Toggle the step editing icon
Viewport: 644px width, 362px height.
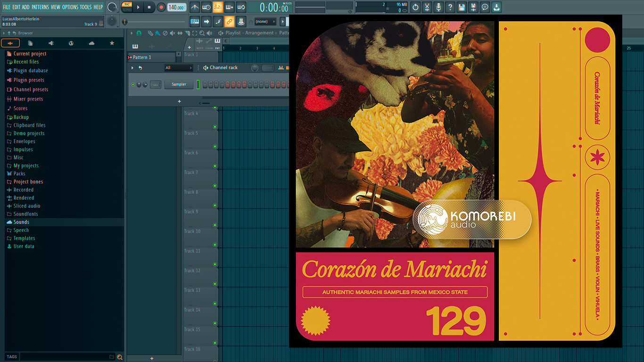coord(218,21)
